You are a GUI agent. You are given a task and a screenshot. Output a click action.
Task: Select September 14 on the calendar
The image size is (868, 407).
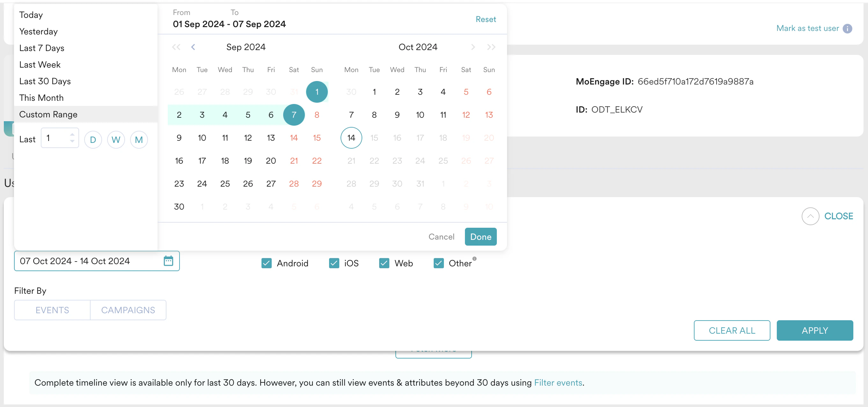pos(293,138)
